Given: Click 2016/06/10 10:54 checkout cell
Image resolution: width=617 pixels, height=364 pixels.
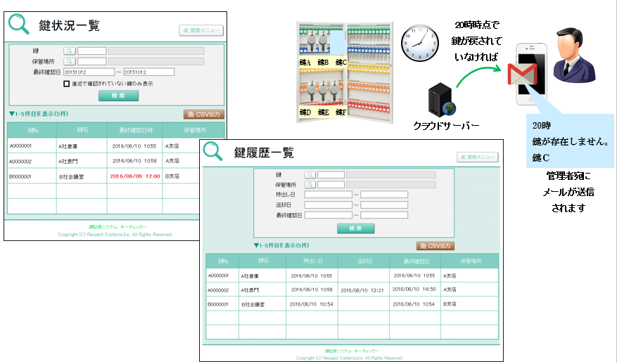Looking at the screenshot, I should click(311, 304).
